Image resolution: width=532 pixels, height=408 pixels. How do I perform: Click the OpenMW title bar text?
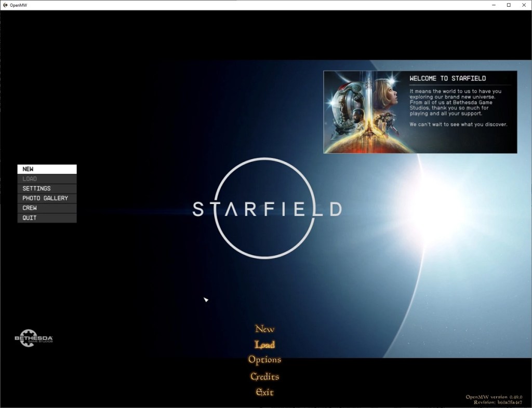[x=17, y=5]
